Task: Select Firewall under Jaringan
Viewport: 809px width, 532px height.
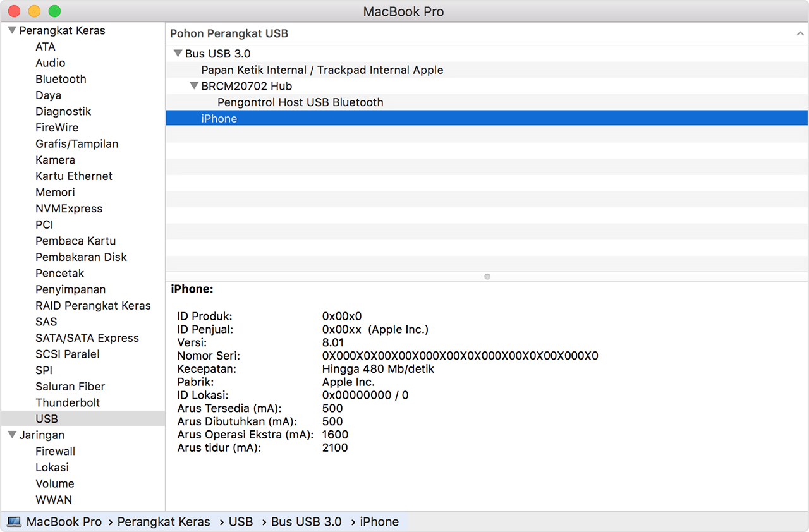Action: coord(55,451)
